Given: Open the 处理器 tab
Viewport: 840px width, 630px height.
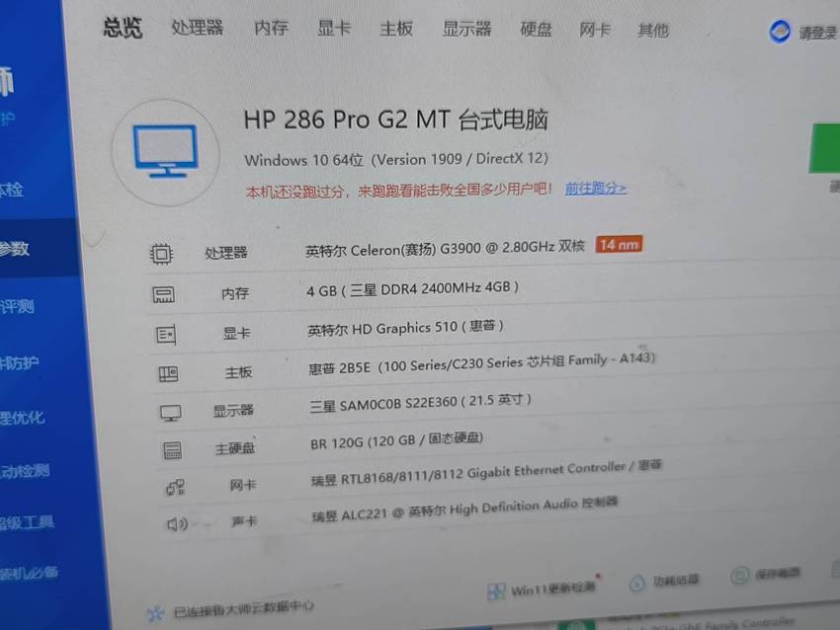Looking at the screenshot, I should point(197,28).
